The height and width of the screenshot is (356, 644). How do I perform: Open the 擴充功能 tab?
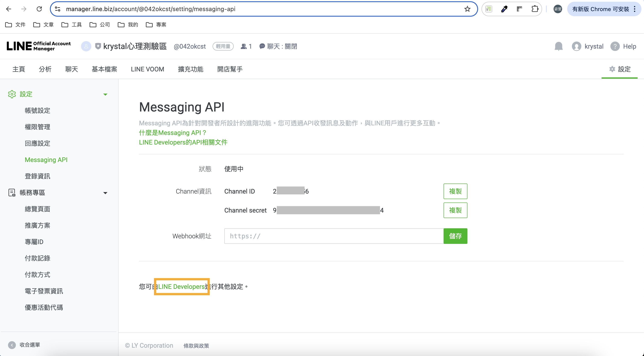point(191,69)
